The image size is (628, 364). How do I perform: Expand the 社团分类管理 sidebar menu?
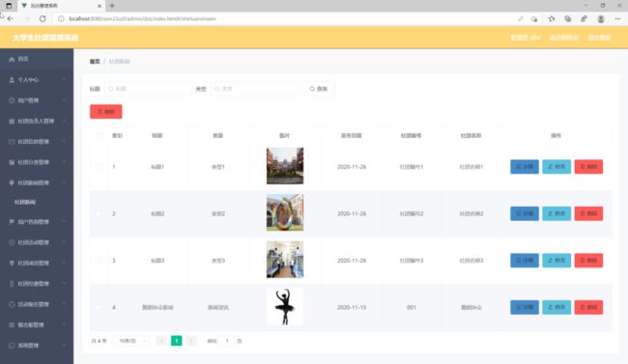37,162
